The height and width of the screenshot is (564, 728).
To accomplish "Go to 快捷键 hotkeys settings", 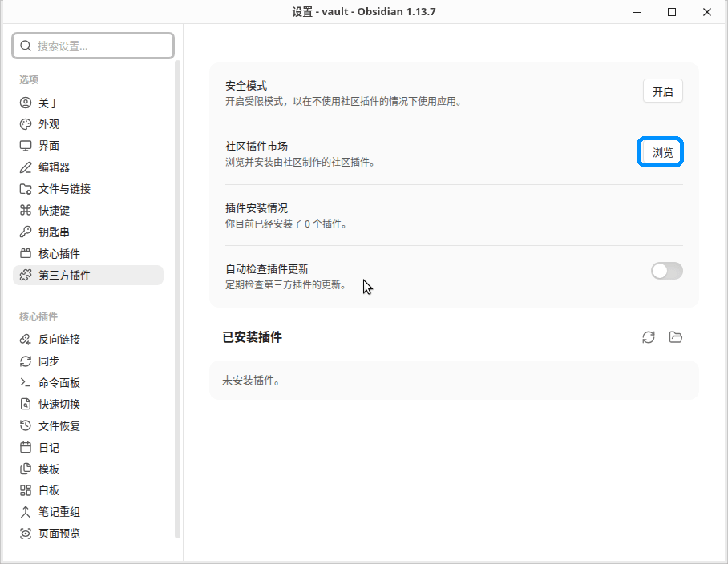I will pyautogui.click(x=88, y=211).
